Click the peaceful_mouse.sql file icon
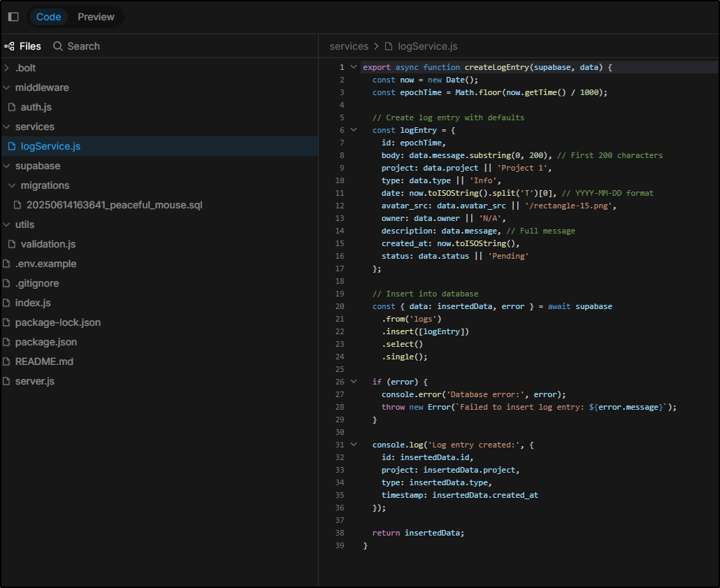 pyautogui.click(x=17, y=205)
